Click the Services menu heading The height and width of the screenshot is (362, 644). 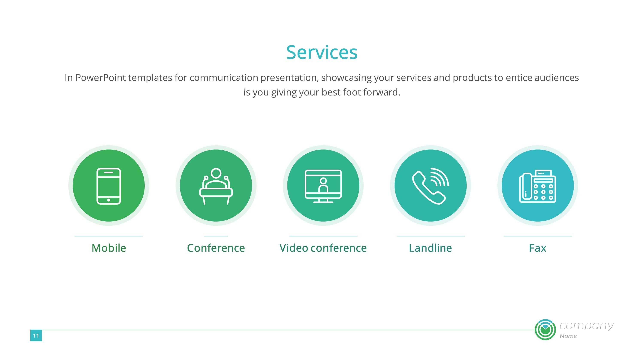322,52
